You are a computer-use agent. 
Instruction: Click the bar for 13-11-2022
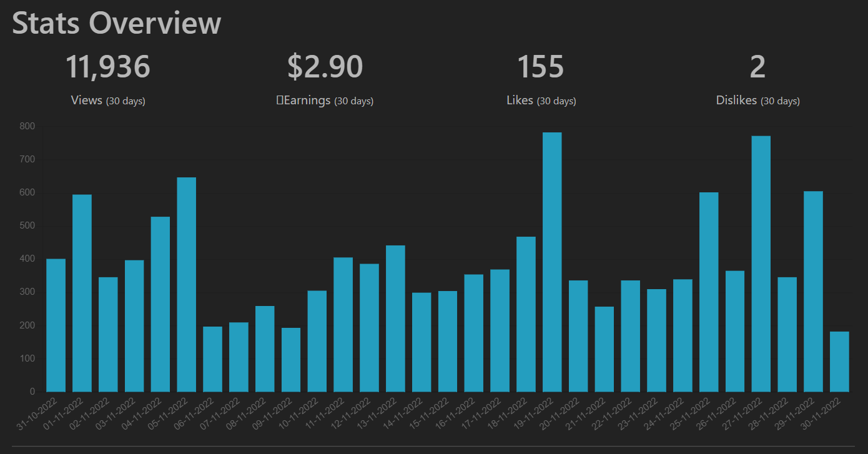click(x=396, y=318)
